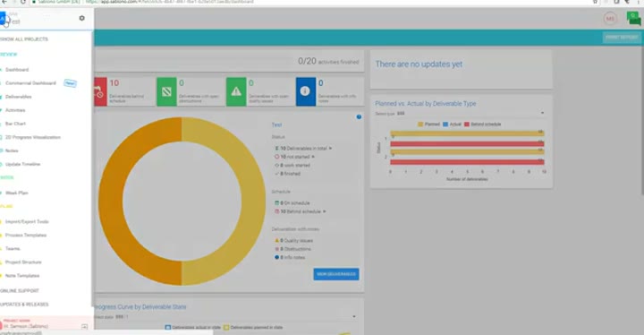The image size is (644, 335).
Task: Open select state dropdown in Progress Curve
Action: point(225,317)
